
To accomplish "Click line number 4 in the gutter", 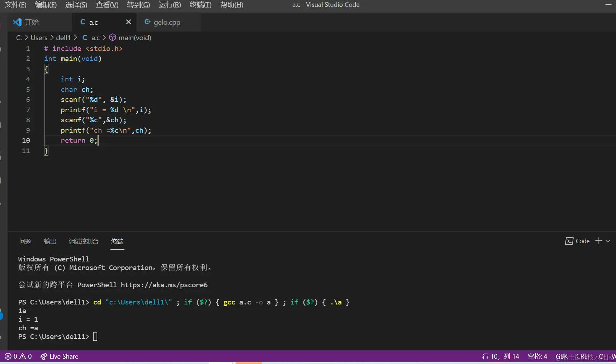I will coord(28,79).
